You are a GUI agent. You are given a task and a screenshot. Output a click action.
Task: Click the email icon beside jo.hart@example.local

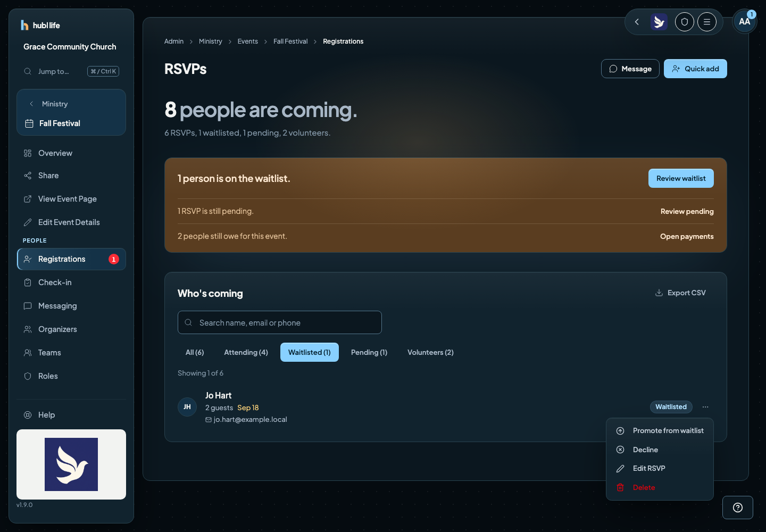tap(209, 420)
